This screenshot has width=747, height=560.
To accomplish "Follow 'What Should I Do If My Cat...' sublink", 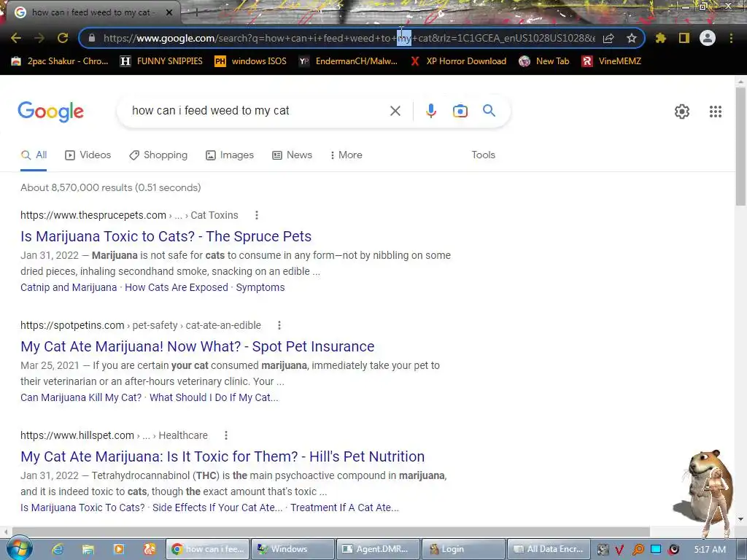I will [x=214, y=397].
